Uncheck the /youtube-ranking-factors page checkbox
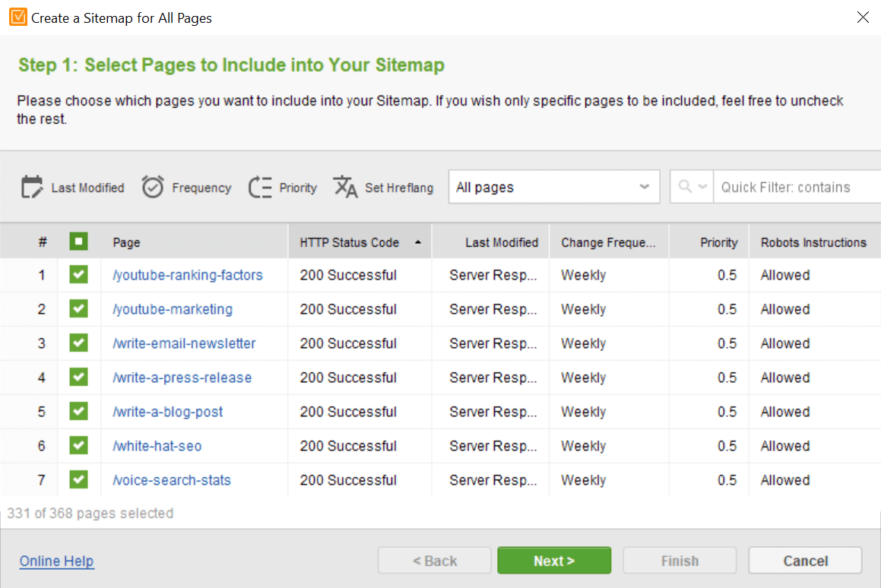Screen dimensions: 881x588 coord(78,274)
